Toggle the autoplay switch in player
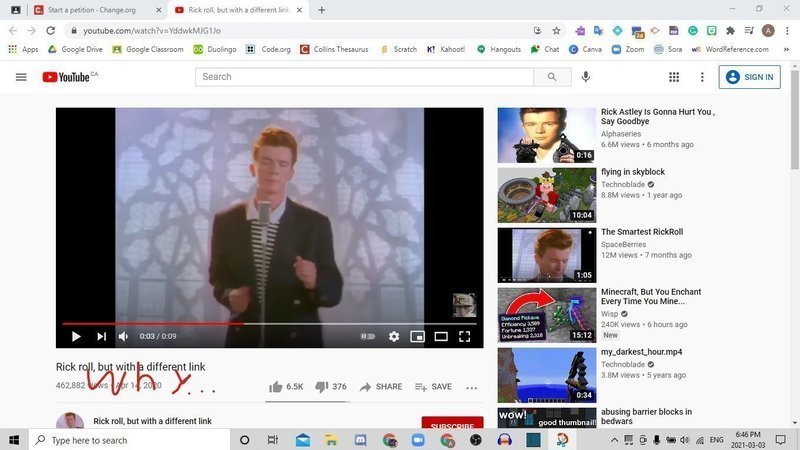This screenshot has height=450, width=800. [x=368, y=336]
